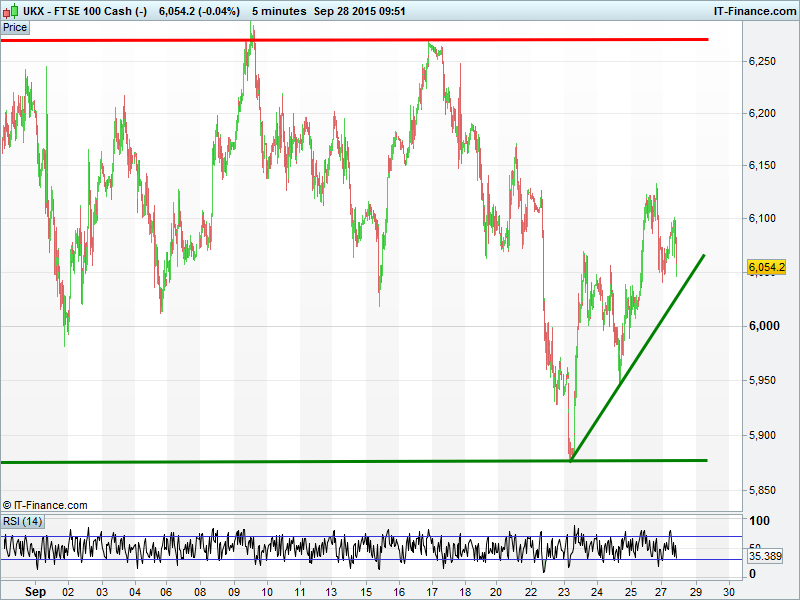Click the 10 date label
The height and width of the screenshot is (600, 800).
[267, 592]
